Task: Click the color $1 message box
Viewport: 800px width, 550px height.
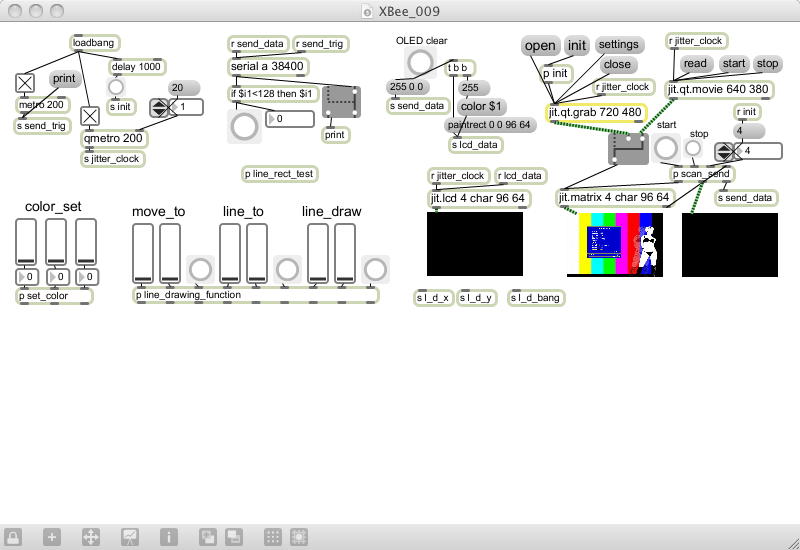Action: coord(481,107)
